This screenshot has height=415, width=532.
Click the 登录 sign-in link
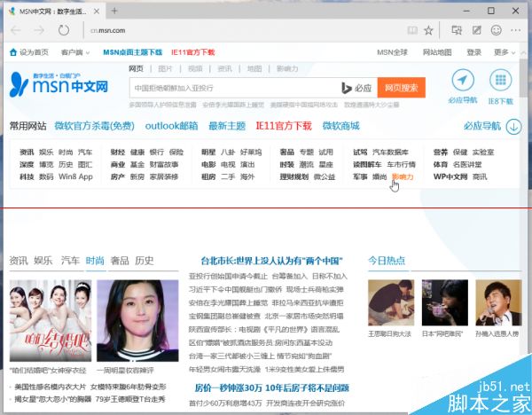474,52
